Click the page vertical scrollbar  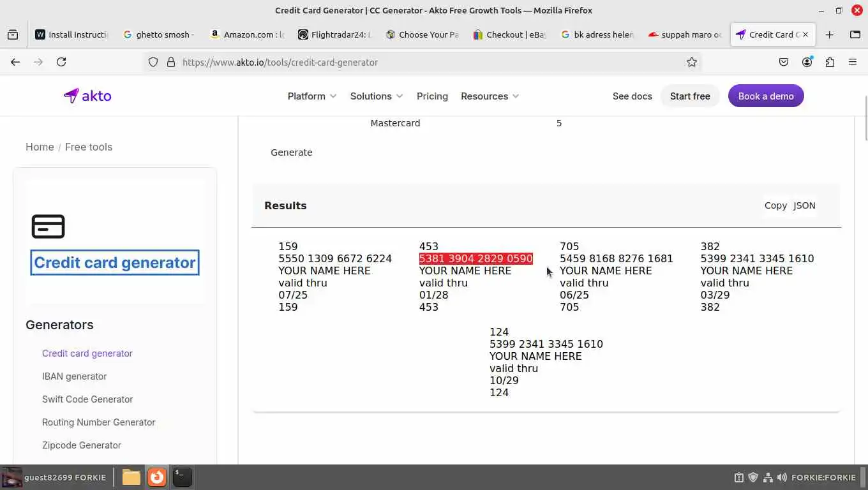click(865, 118)
